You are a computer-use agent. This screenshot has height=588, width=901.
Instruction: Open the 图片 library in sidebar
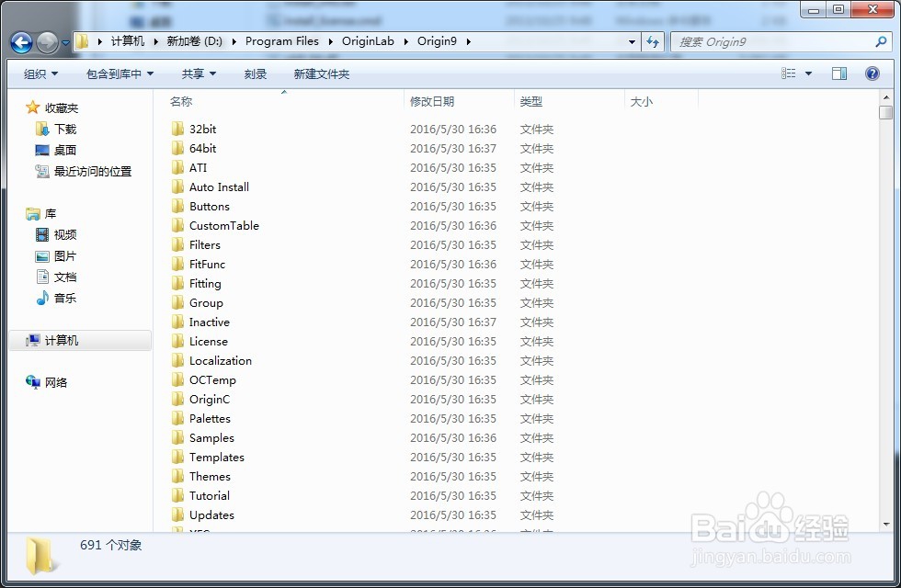click(x=63, y=254)
